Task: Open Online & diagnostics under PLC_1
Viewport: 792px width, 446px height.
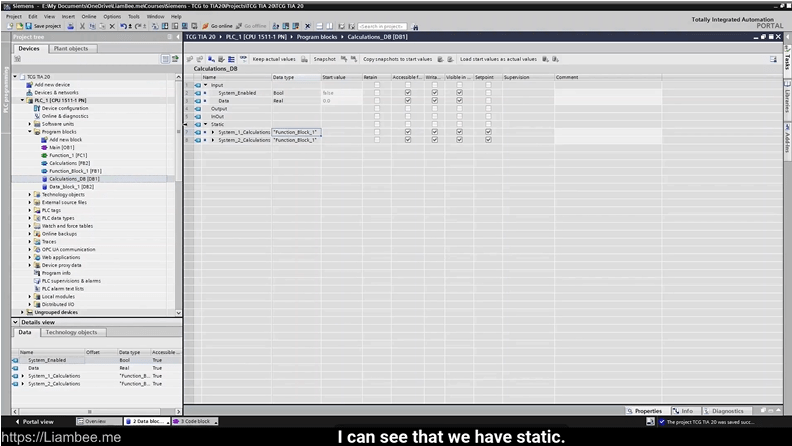Action: coord(66,116)
